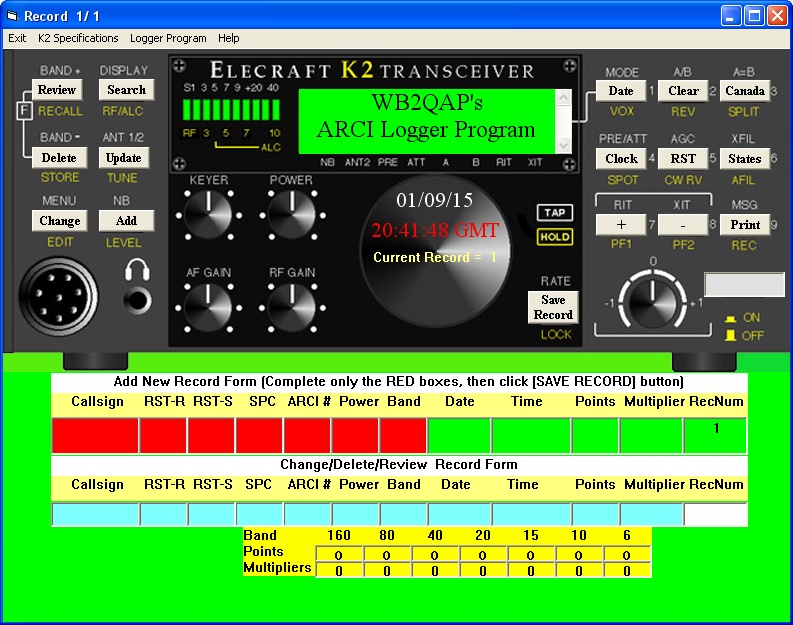Viewport: 793px width, 625px height.
Task: Click the POWER knob
Action: (x=292, y=214)
